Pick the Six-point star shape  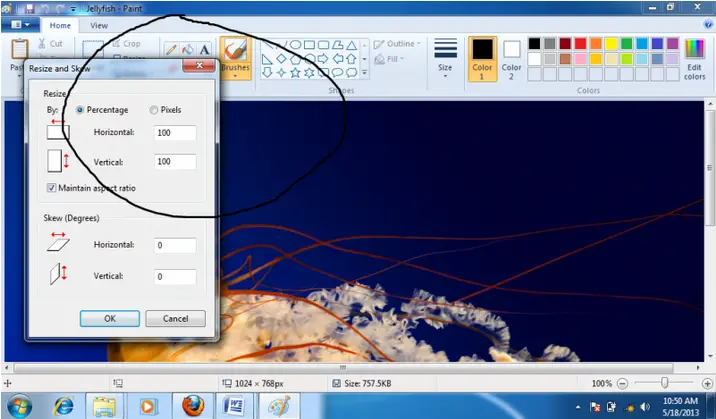(x=309, y=73)
